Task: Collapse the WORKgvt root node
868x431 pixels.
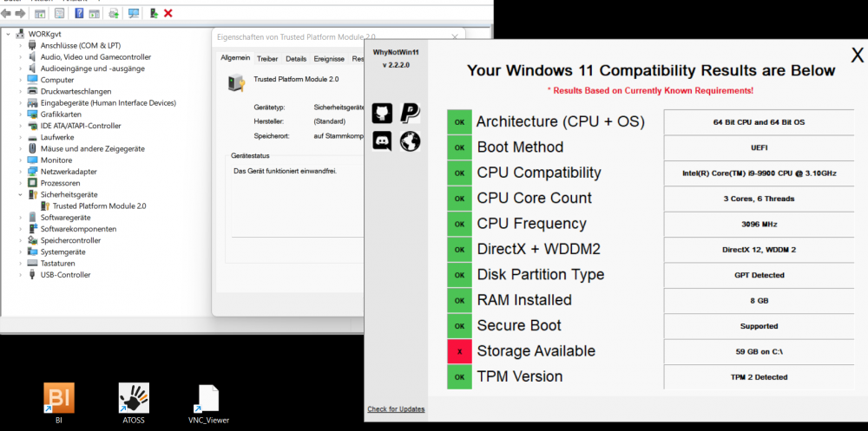Action: 9,34
